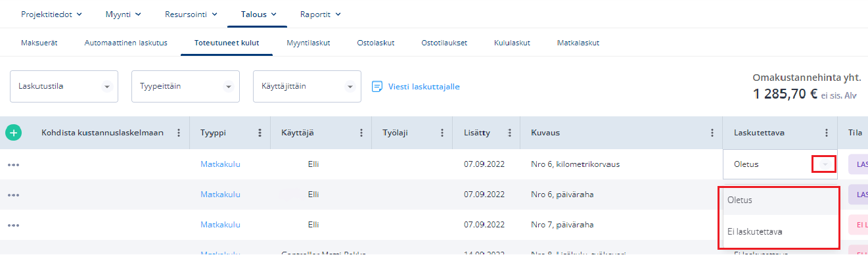Switch to the Myyntilaskut tab

point(308,43)
